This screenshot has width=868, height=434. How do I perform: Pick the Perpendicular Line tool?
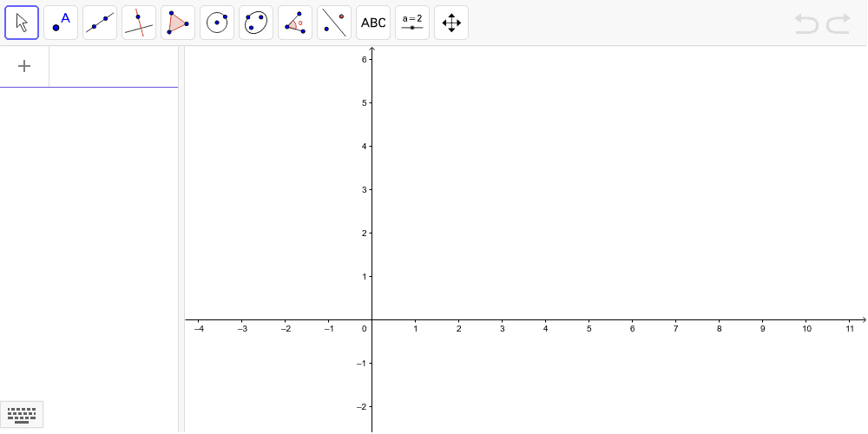139,23
